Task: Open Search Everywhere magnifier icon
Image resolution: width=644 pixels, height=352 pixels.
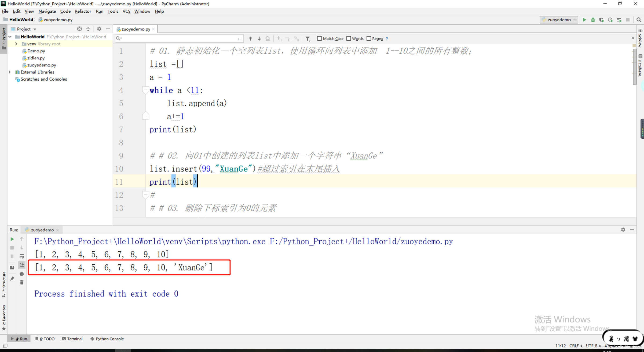Action: (x=639, y=20)
